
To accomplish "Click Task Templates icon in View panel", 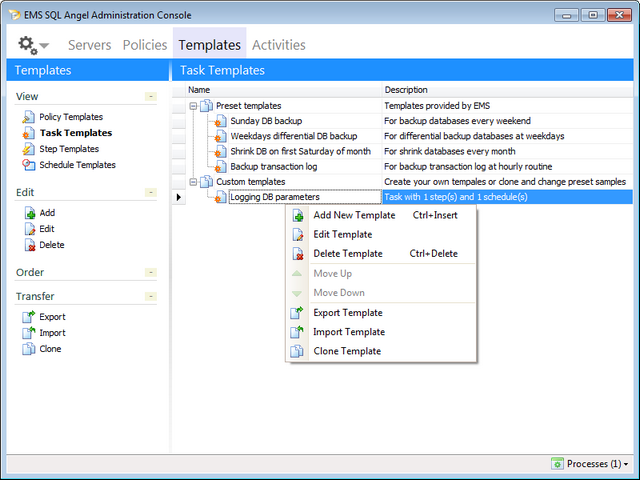I will pos(28,133).
